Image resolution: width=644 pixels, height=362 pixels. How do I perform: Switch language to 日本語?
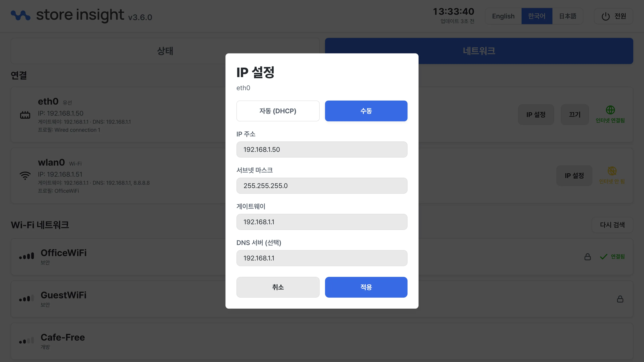coord(568,16)
